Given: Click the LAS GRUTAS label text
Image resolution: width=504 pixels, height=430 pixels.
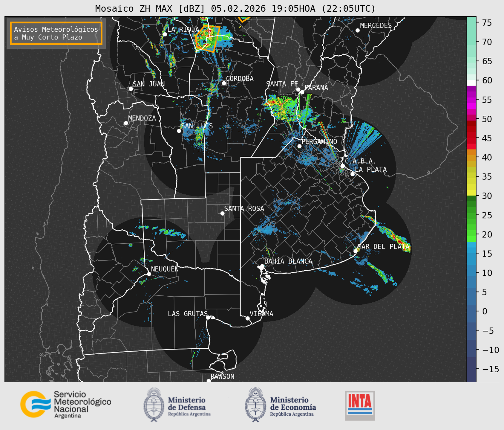Looking at the screenshot, I should coord(188,314).
